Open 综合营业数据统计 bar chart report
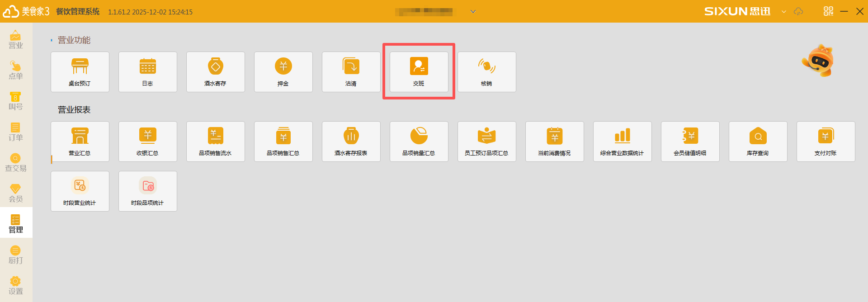Image resolution: width=868 pixels, height=302 pixels. [x=623, y=142]
